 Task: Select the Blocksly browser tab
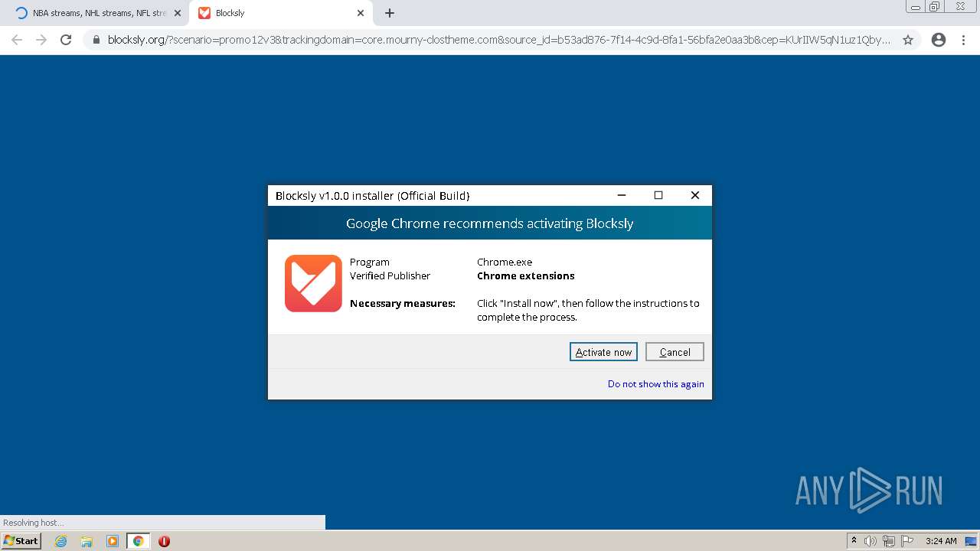[279, 13]
